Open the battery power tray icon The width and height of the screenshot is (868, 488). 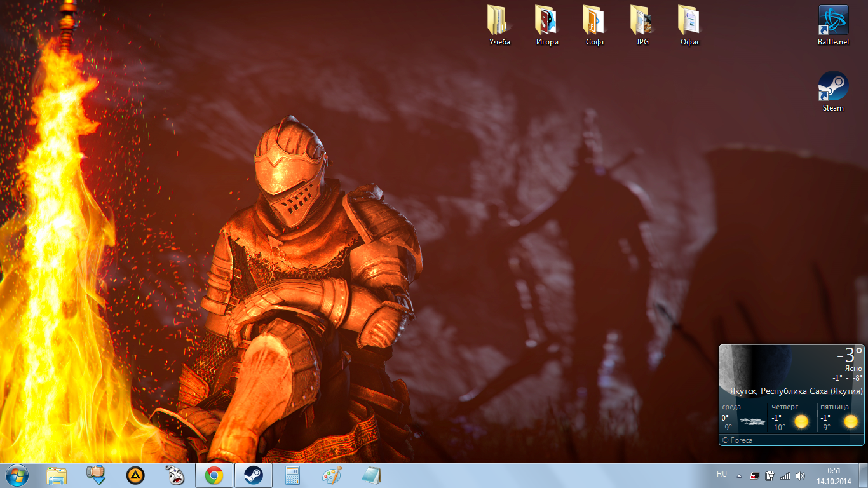pyautogui.click(x=770, y=475)
